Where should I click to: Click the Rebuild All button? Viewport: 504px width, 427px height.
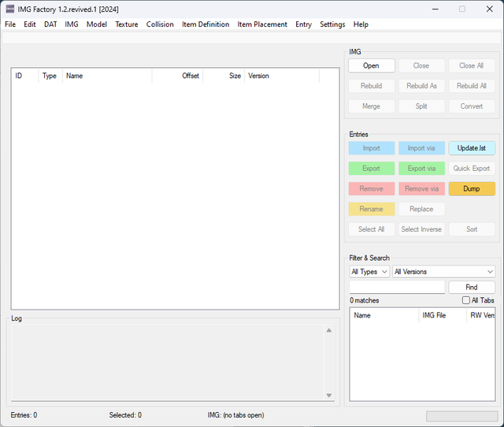(472, 86)
